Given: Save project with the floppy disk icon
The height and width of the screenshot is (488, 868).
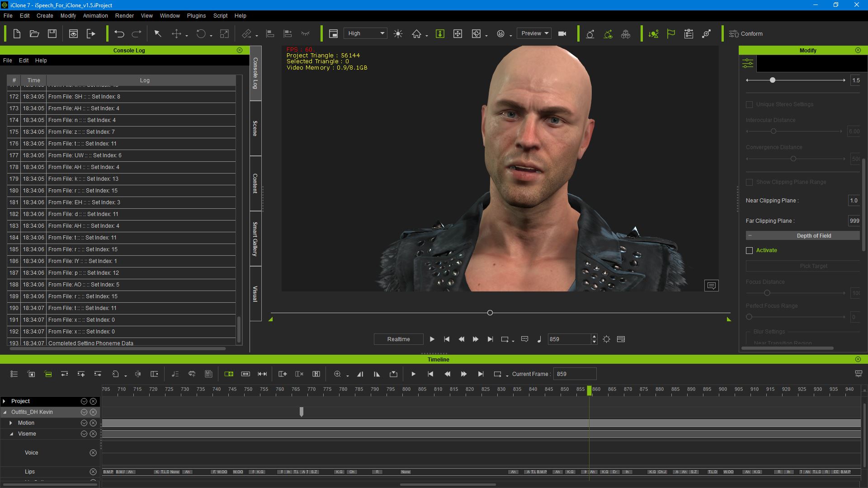Looking at the screenshot, I should click(x=52, y=34).
